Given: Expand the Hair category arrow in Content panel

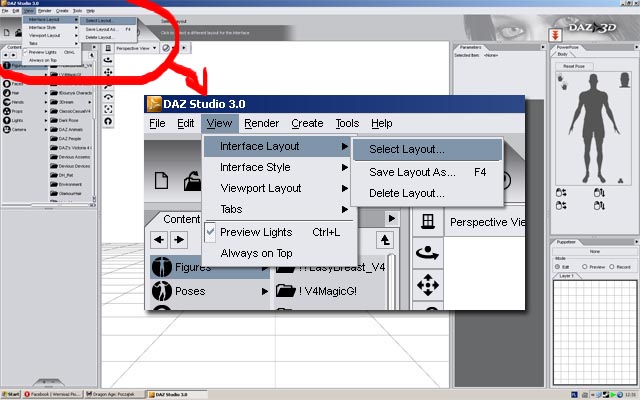Looking at the screenshot, I should pos(46,93).
